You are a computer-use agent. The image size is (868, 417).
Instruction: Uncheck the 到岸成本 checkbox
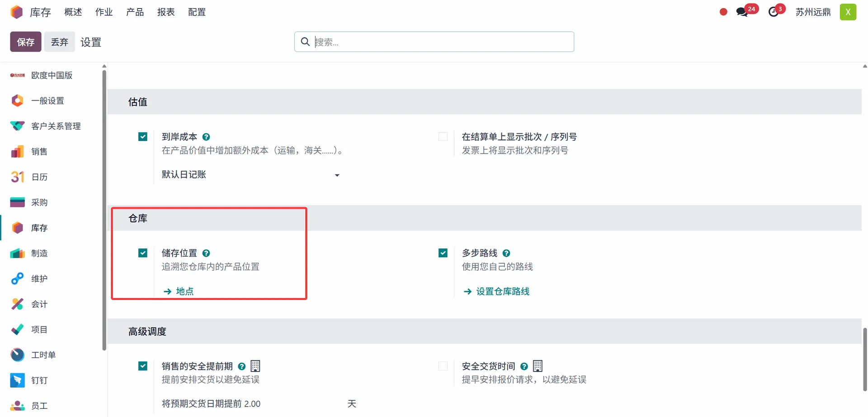click(143, 137)
